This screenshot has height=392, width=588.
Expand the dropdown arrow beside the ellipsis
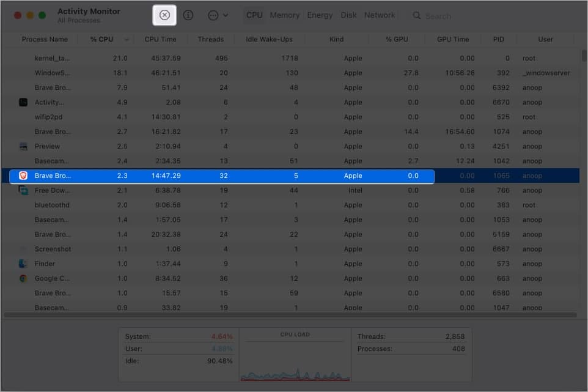(226, 15)
